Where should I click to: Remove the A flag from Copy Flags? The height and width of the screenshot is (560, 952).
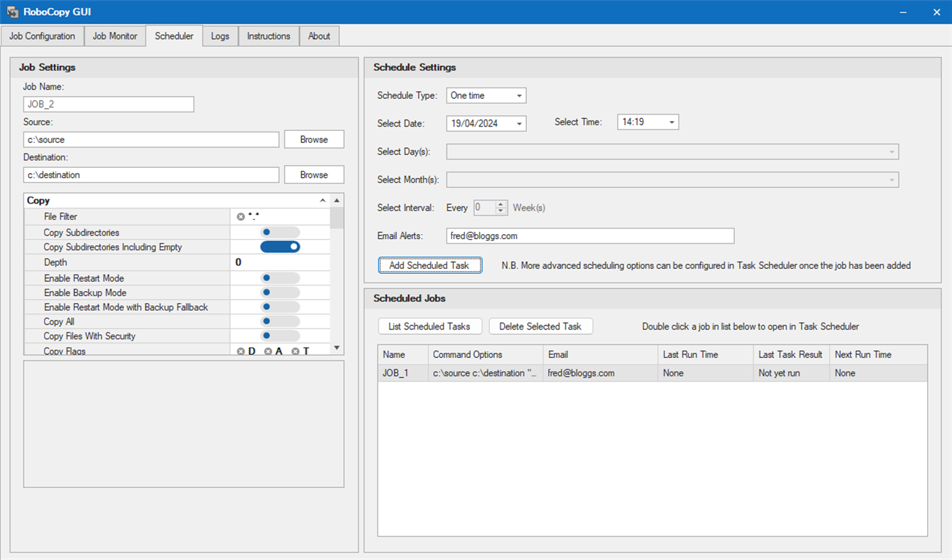[x=266, y=351]
